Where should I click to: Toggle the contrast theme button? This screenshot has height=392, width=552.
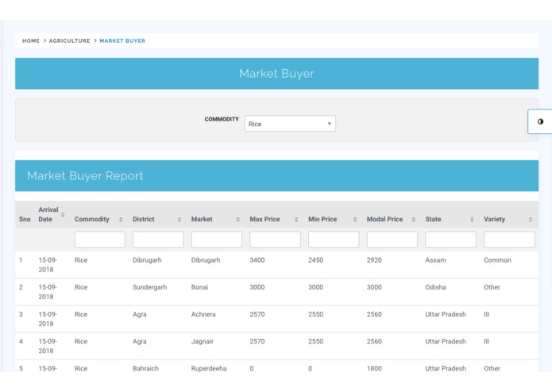pyautogui.click(x=540, y=121)
